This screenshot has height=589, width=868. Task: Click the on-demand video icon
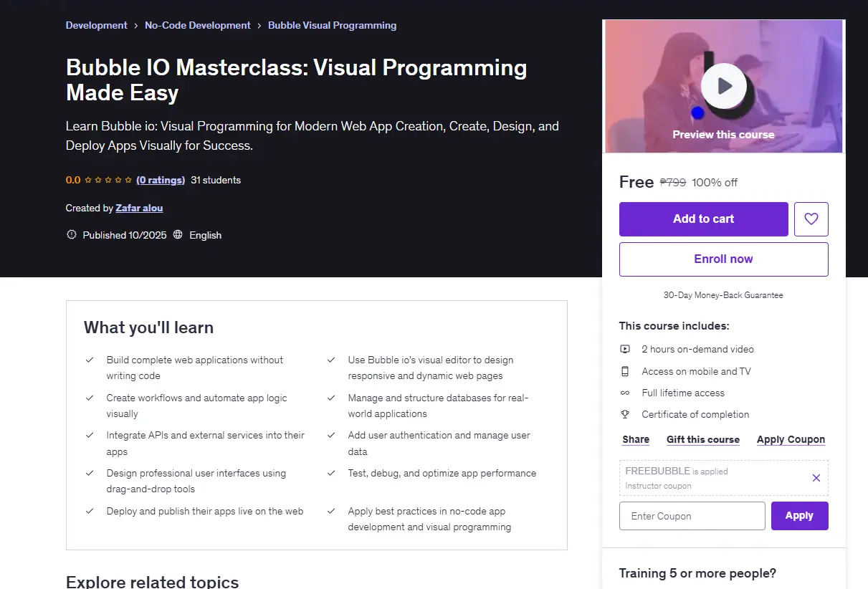625,350
